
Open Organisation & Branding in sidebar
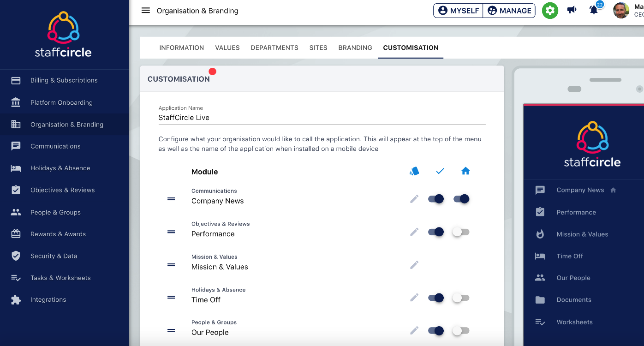65,125
